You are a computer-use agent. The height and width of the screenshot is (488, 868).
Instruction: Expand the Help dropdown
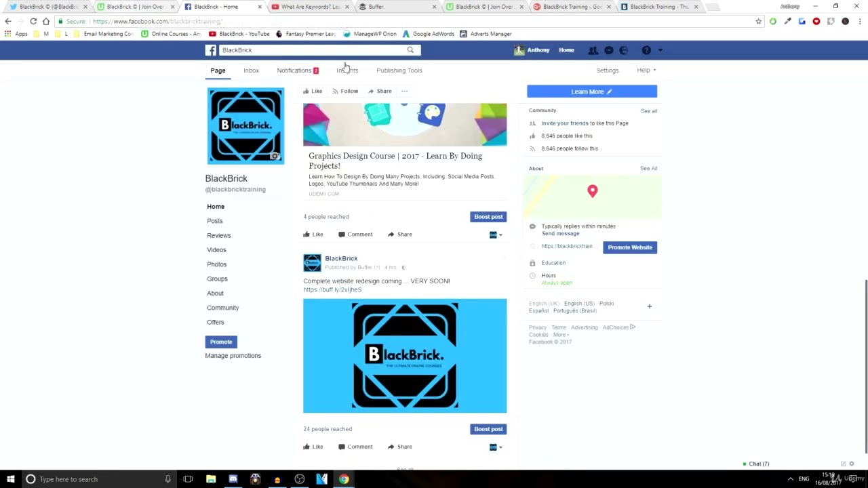point(646,70)
